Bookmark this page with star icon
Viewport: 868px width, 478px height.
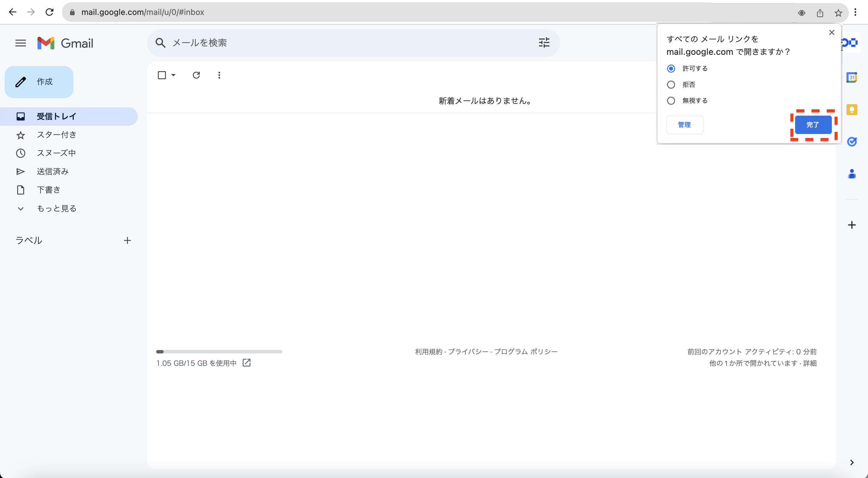[838, 13]
